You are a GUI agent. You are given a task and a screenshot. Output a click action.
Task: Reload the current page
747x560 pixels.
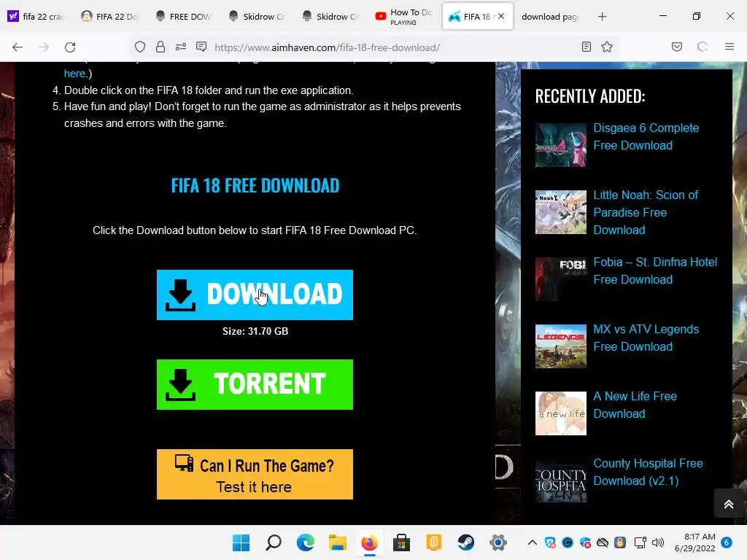click(x=70, y=47)
